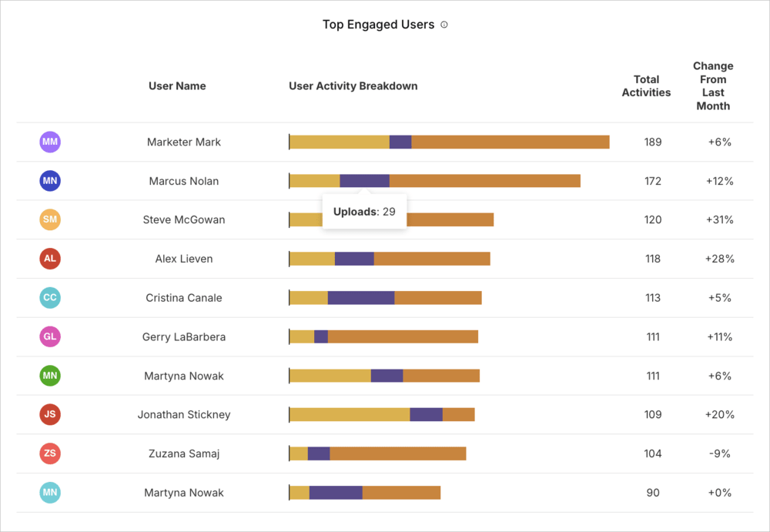Click the +31% change value for Steve McGowan
This screenshot has width=770, height=532.
pos(718,219)
